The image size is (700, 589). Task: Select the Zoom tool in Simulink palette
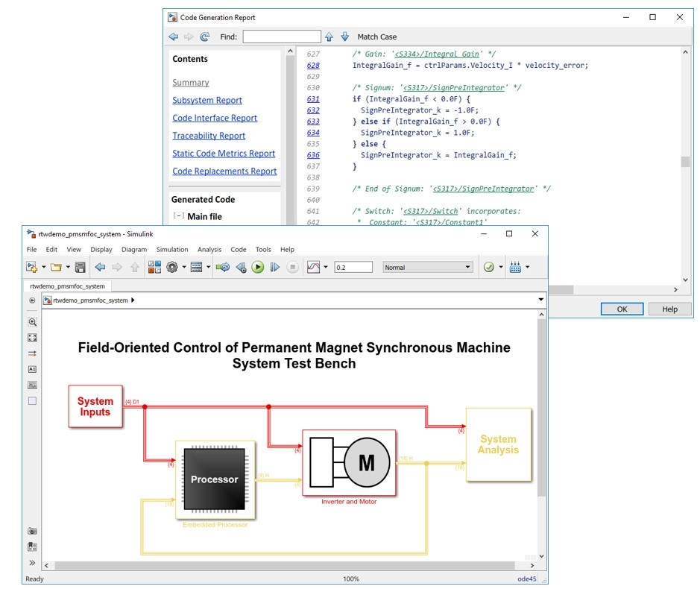pos(32,321)
